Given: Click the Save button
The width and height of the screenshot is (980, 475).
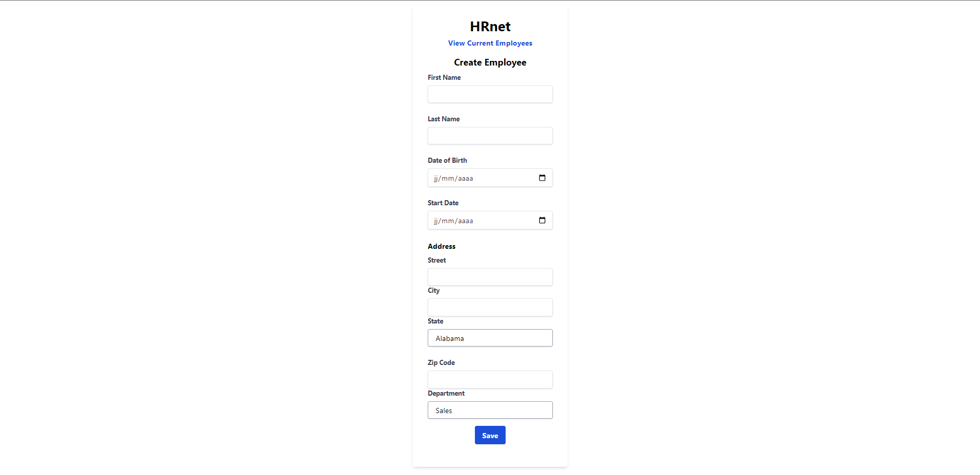Looking at the screenshot, I should pos(490,435).
